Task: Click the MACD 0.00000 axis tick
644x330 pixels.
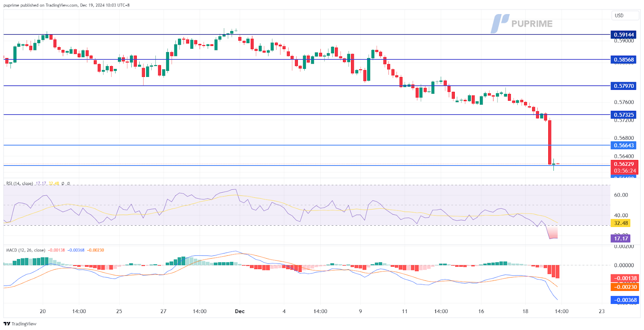Action: pyautogui.click(x=624, y=265)
